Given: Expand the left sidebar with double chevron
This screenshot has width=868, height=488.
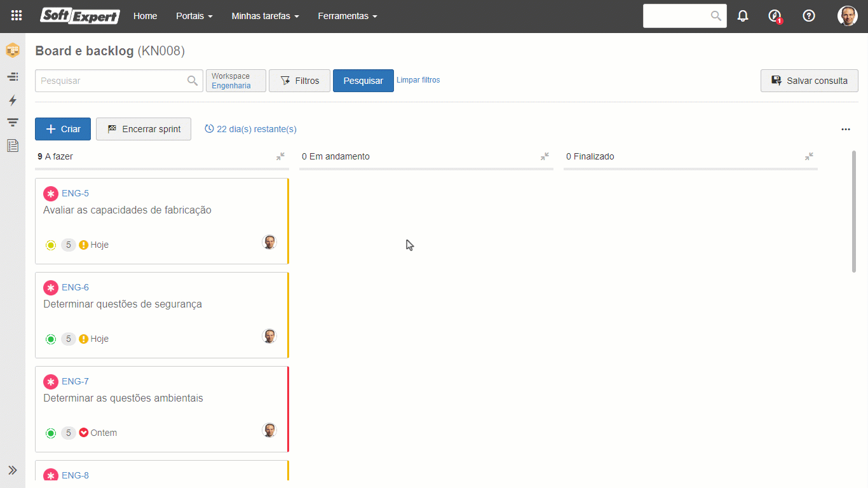Looking at the screenshot, I should 13,470.
